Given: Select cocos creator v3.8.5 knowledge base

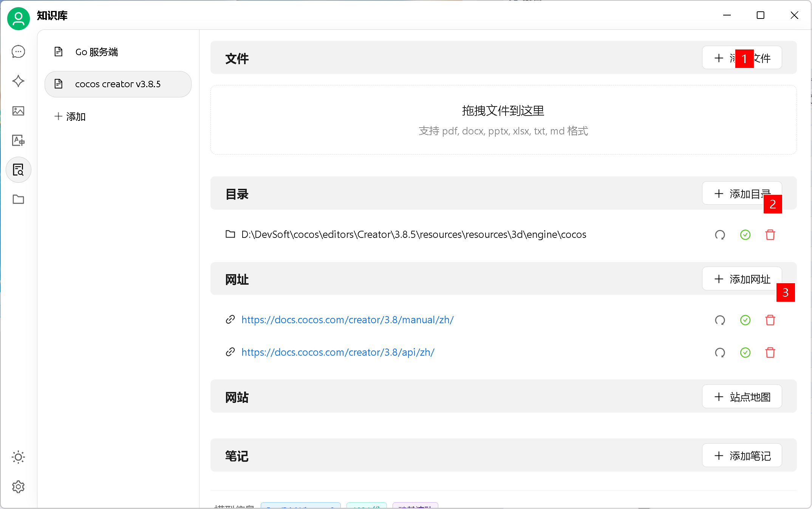Looking at the screenshot, I should [x=118, y=84].
